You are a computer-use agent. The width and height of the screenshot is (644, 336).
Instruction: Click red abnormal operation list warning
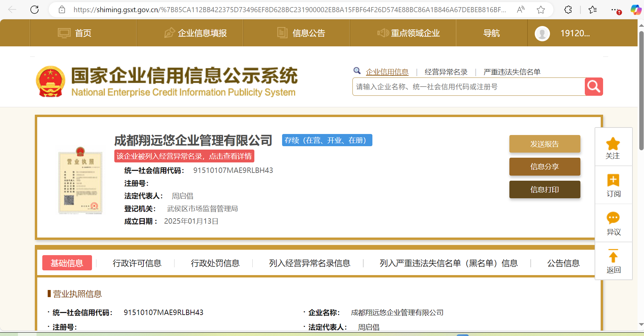click(184, 156)
